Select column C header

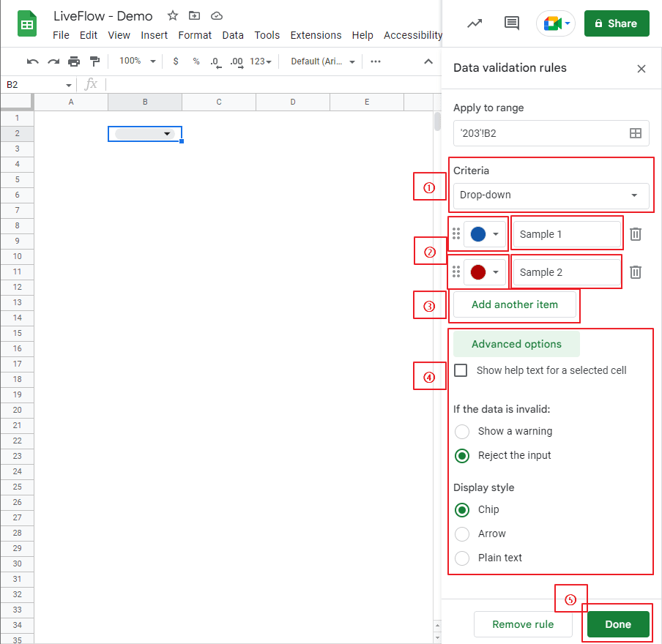pos(219,102)
